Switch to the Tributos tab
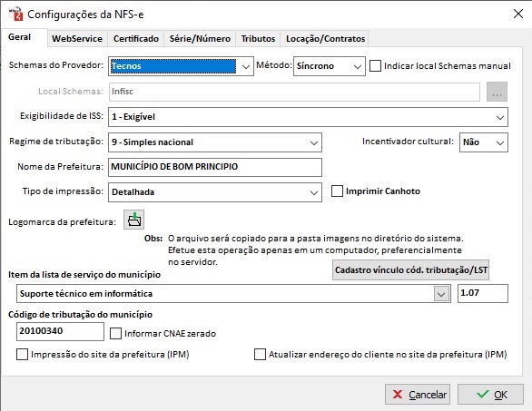Screen dimensions: 532x411 [258, 39]
